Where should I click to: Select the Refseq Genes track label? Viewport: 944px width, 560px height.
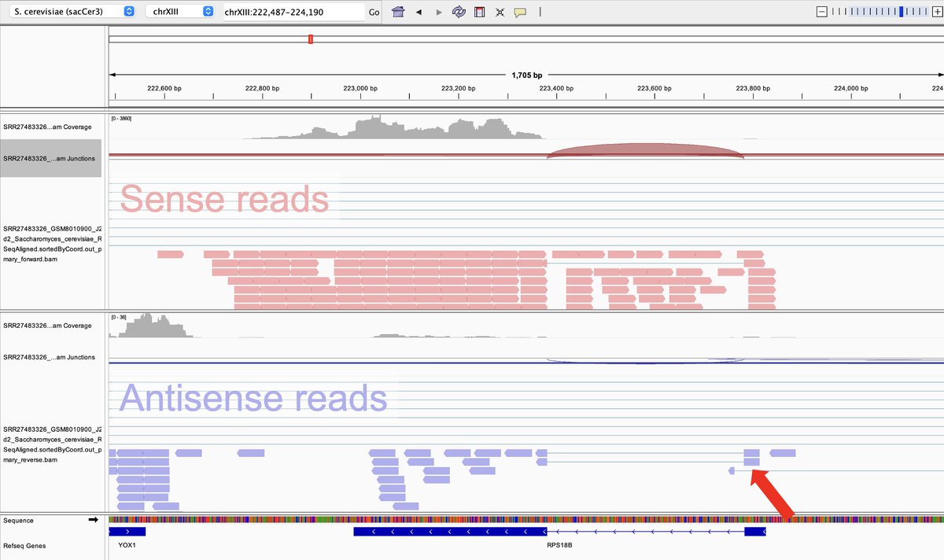click(24, 544)
